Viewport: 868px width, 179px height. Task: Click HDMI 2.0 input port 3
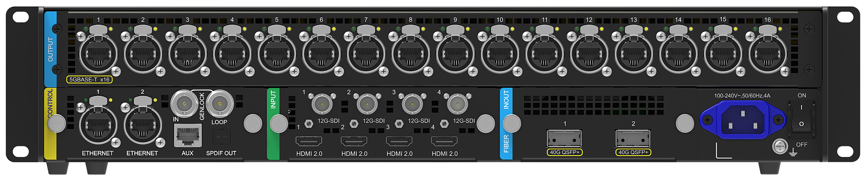[399, 141]
